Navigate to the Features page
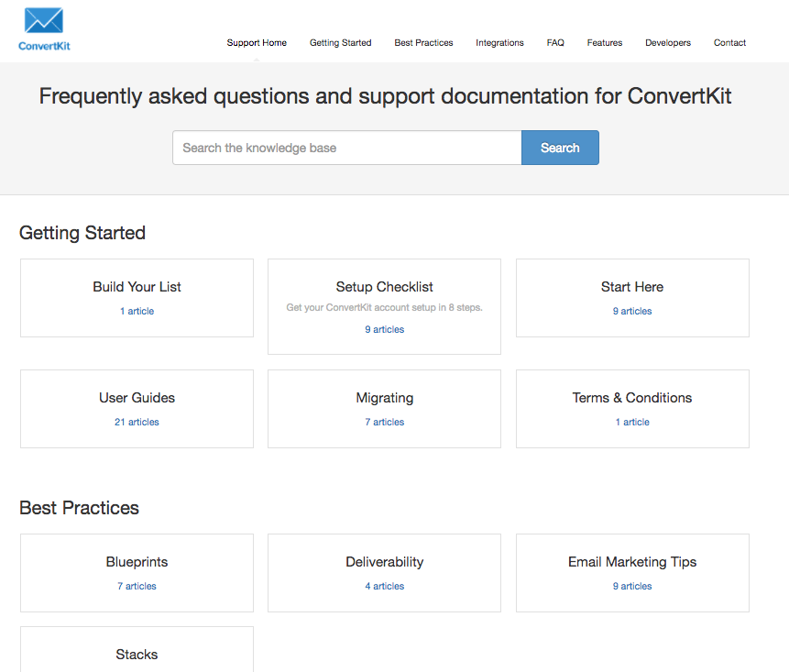 tap(604, 43)
